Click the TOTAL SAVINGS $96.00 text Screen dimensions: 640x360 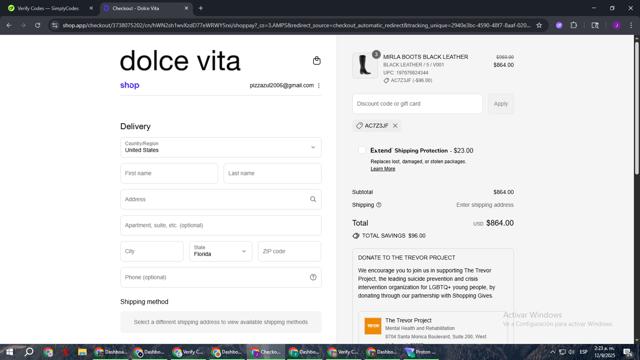(x=393, y=236)
